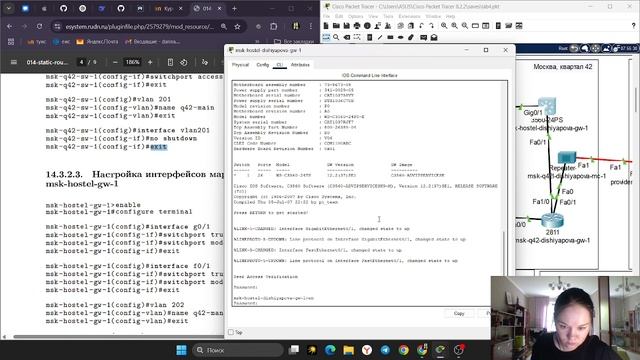
Task: Click the Add Simple PDU envelope icon
Action: 423,38
